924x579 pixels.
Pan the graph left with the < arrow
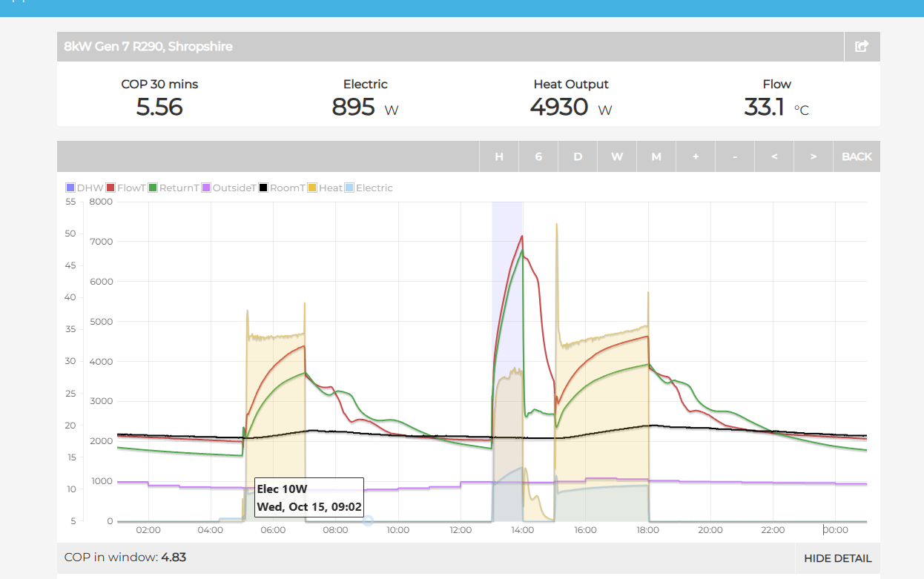point(774,156)
